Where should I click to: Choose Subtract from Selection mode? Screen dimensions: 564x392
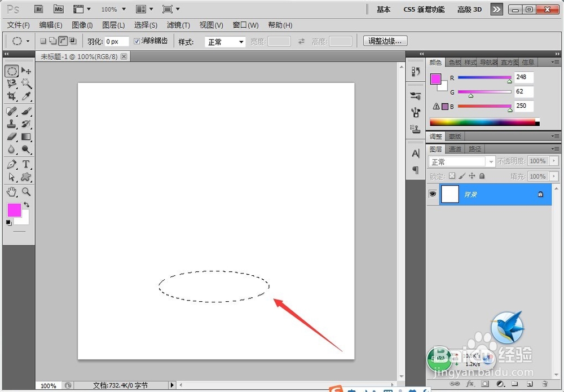[x=63, y=41]
